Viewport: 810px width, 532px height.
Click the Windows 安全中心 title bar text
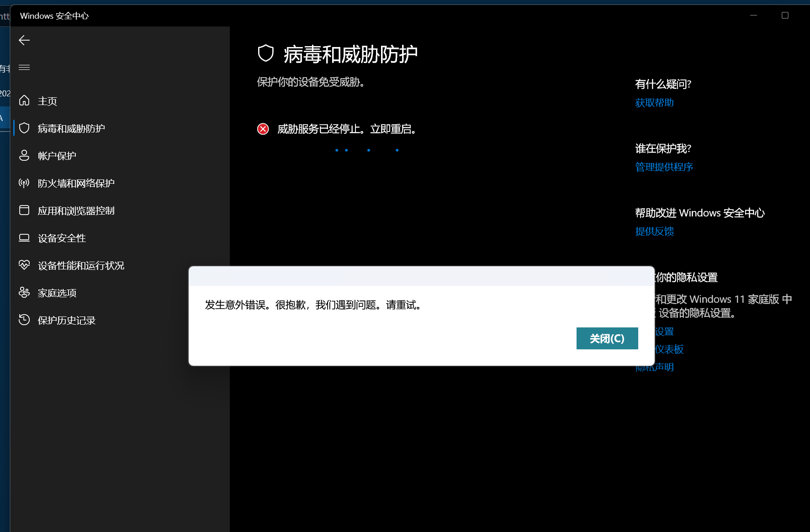54,16
